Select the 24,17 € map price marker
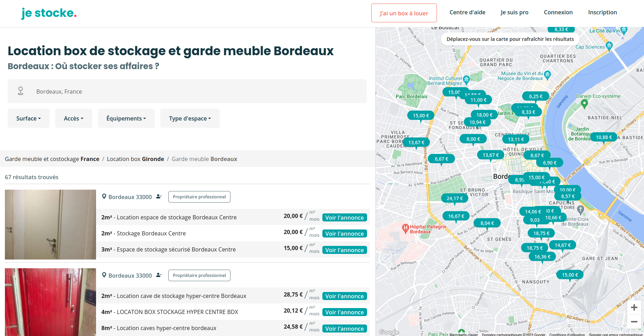Image resolution: width=644 pixels, height=336 pixels. pos(455,198)
